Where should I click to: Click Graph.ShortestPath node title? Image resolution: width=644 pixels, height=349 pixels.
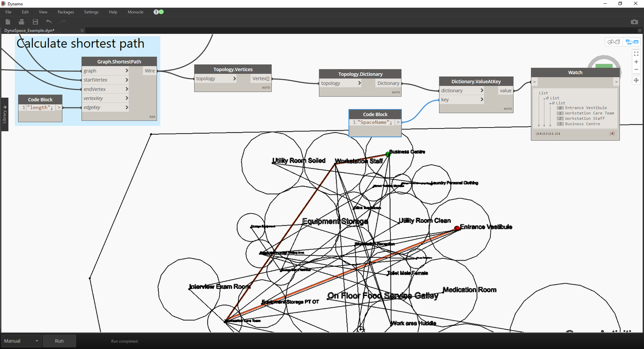point(119,62)
